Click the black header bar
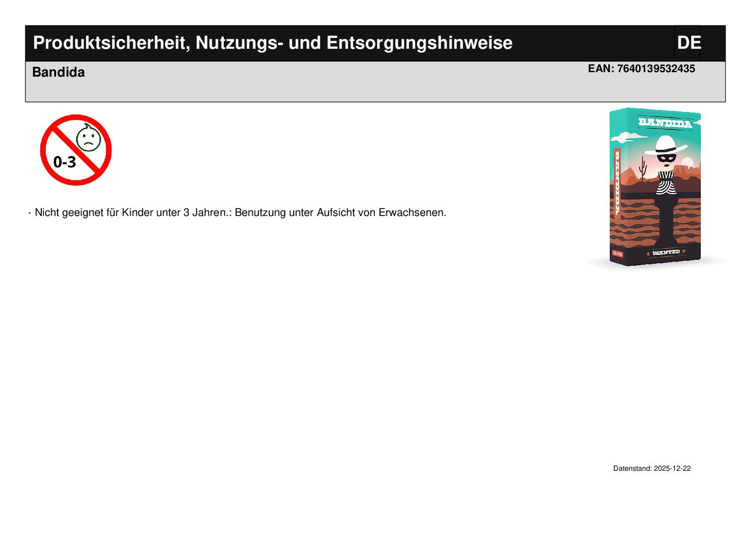This screenshot has width=756, height=535. 376,43
